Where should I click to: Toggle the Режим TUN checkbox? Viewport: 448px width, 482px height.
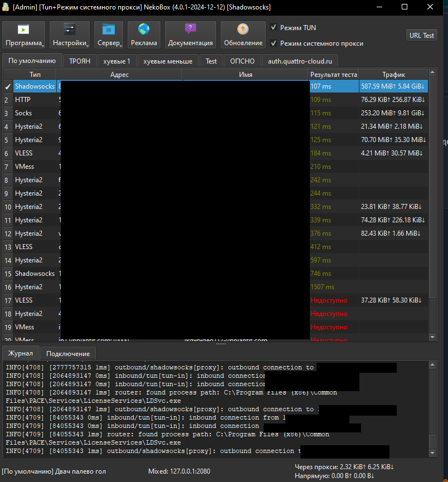(x=274, y=27)
